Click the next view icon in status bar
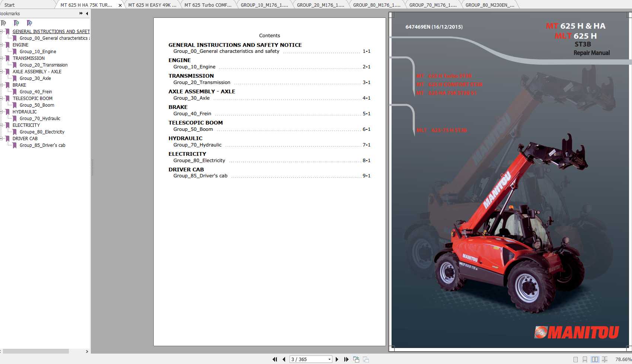This screenshot has height=364, width=632. tap(366, 359)
